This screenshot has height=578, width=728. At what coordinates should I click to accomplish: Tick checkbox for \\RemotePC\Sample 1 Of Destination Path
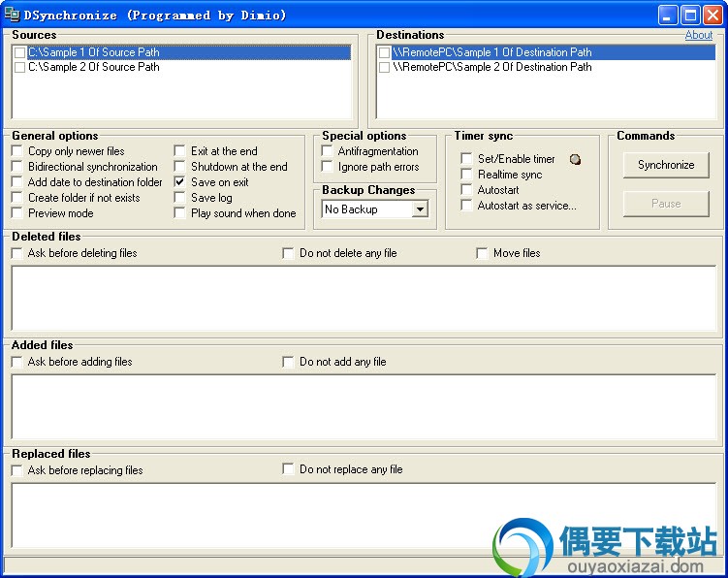[x=385, y=52]
